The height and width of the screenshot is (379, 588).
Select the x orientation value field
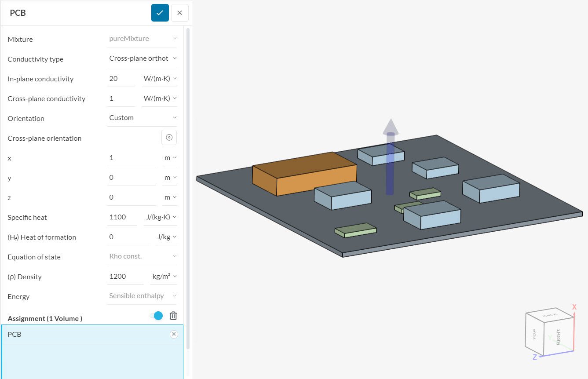click(131, 158)
